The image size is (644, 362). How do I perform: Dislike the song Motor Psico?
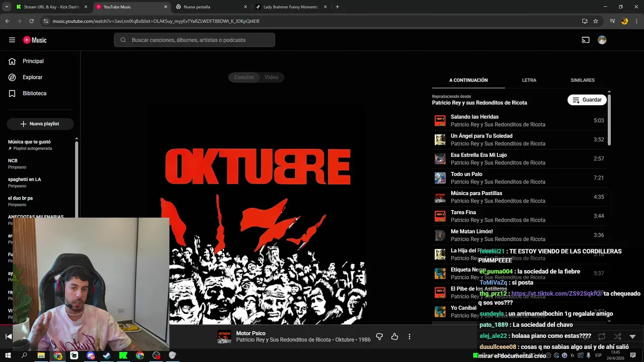click(x=379, y=336)
